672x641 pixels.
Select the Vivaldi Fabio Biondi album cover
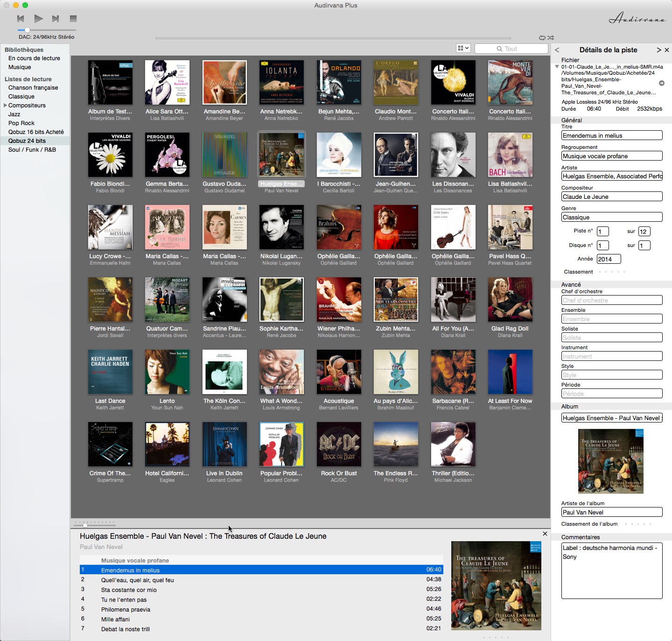(110, 155)
